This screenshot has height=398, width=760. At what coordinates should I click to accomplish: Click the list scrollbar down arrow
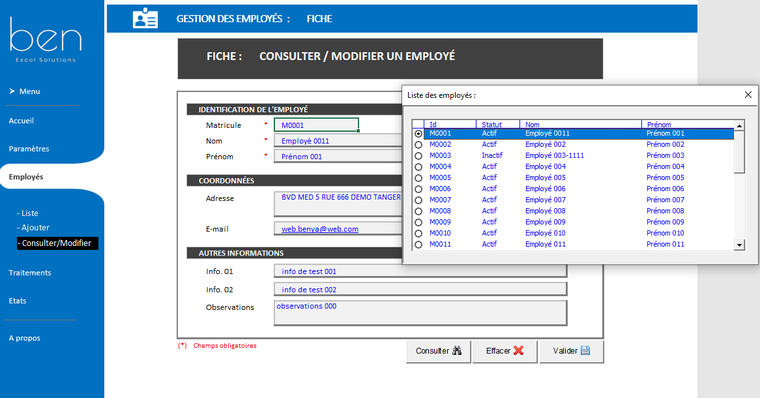coord(739,245)
